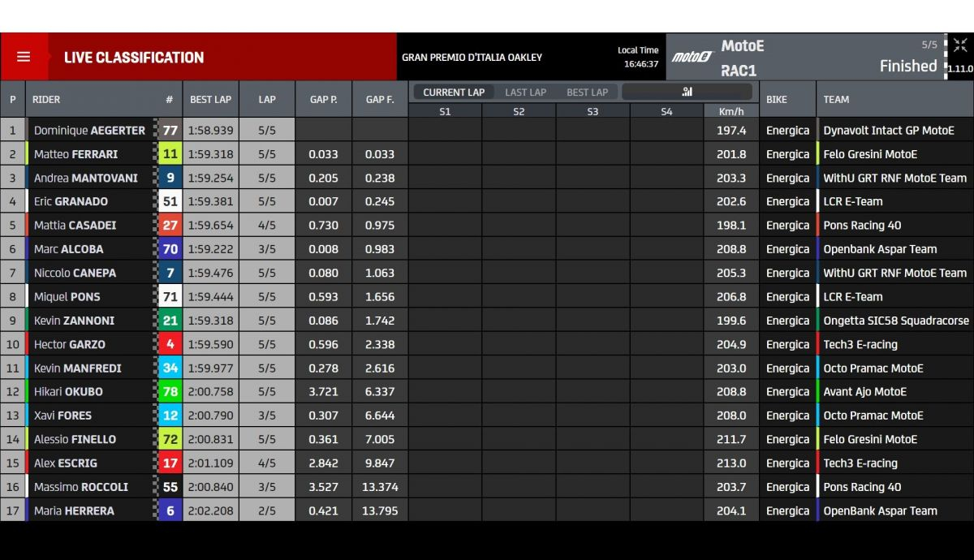Select rider Hikari OKUBO
This screenshot has height=560, width=974.
point(68,391)
